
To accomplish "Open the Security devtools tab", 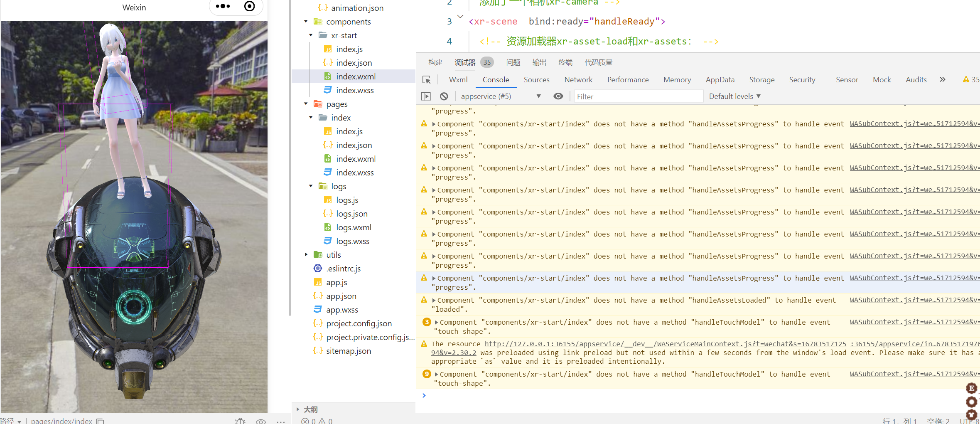I will pos(802,80).
